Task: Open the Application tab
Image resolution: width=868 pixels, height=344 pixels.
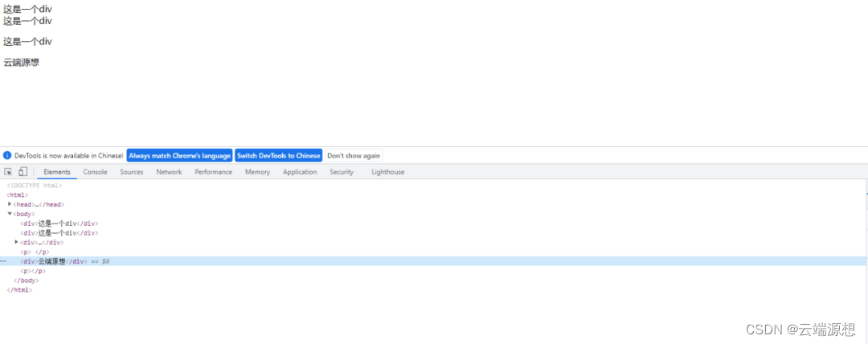Action: tap(300, 172)
